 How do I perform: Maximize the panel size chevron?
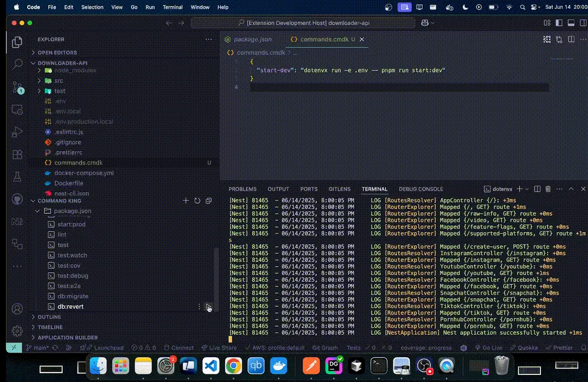(x=571, y=189)
